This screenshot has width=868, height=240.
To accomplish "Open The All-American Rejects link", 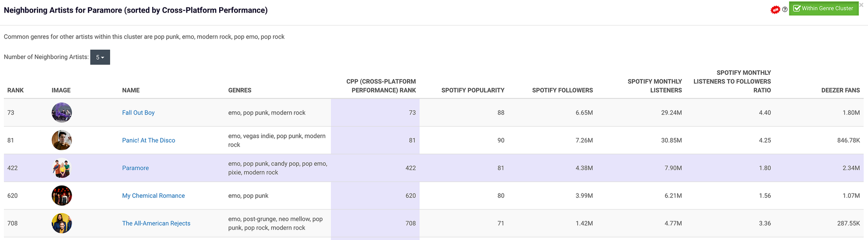I will 156,223.
